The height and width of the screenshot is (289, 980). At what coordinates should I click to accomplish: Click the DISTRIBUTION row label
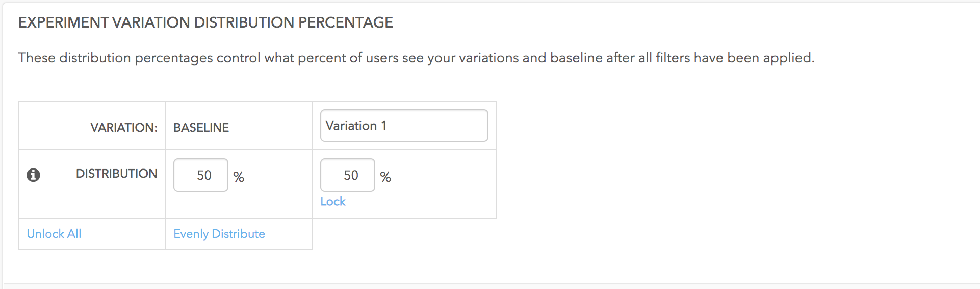[x=116, y=174]
